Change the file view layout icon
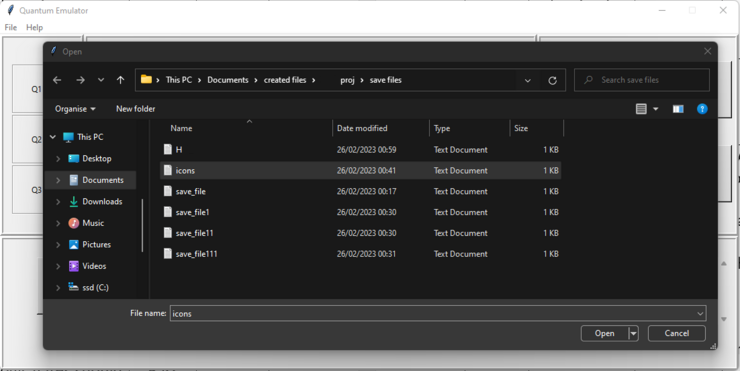 pyautogui.click(x=641, y=109)
